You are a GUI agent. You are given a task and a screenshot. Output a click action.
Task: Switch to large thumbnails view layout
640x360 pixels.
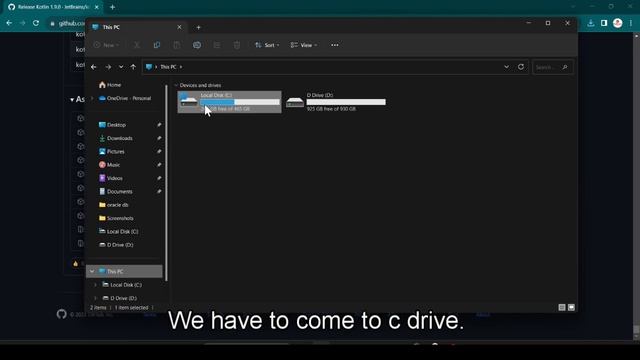[571, 307]
